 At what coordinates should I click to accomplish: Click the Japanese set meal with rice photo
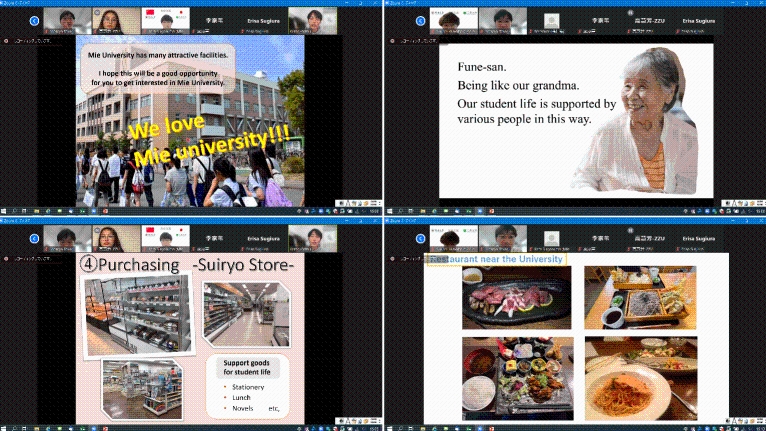click(518, 378)
